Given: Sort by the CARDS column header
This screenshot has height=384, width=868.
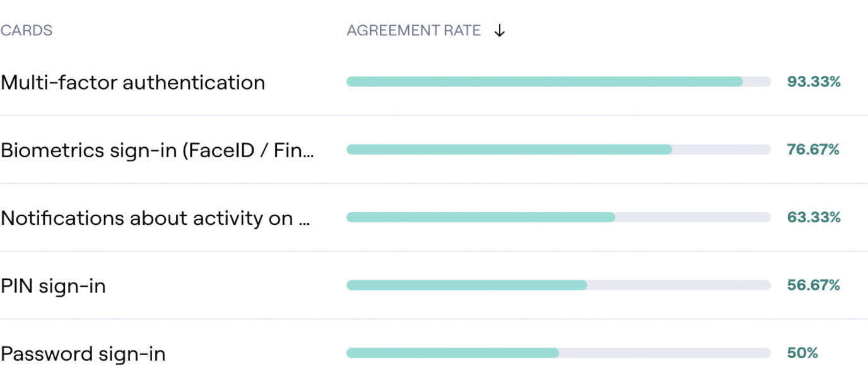Looking at the screenshot, I should (26, 30).
